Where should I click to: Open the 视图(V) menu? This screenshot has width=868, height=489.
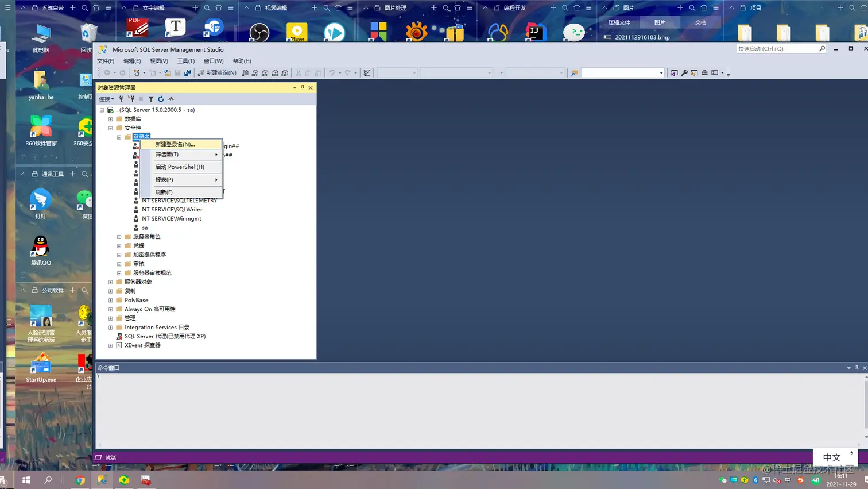pos(159,61)
